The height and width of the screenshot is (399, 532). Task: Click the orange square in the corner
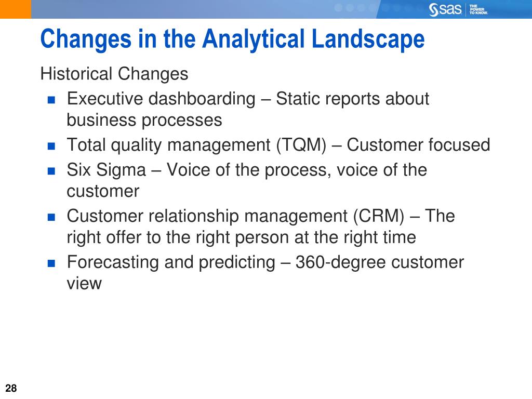[x=16, y=9]
